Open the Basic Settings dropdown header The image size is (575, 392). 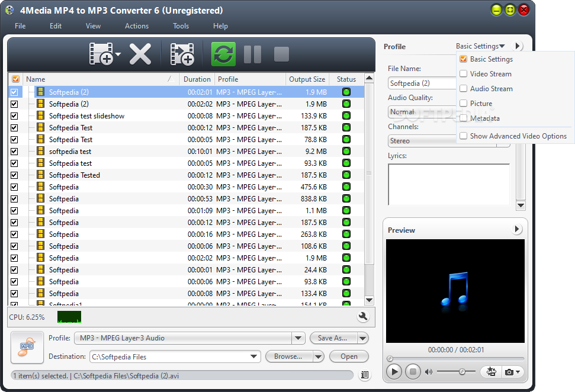[x=480, y=46]
